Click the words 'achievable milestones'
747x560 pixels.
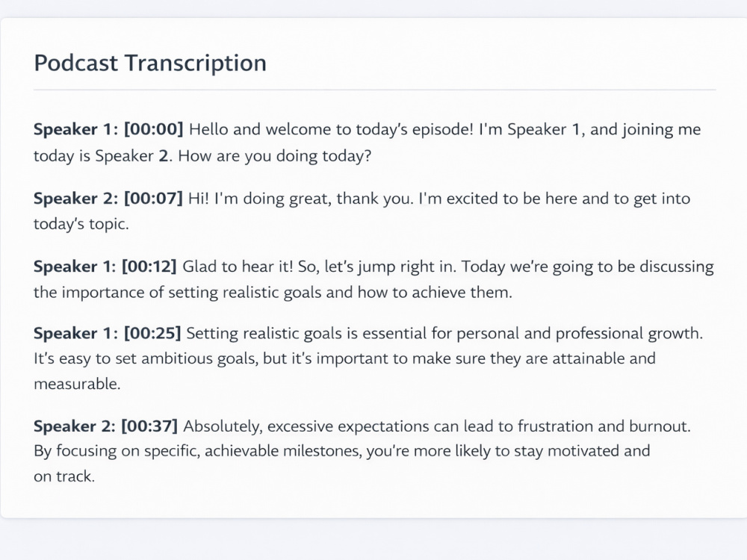coord(282,450)
